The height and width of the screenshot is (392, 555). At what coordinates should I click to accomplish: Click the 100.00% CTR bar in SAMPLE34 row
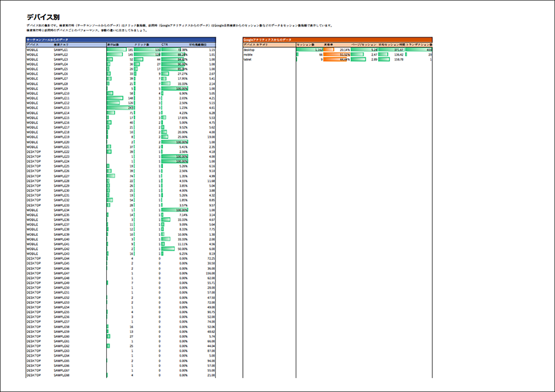pyautogui.click(x=175, y=210)
